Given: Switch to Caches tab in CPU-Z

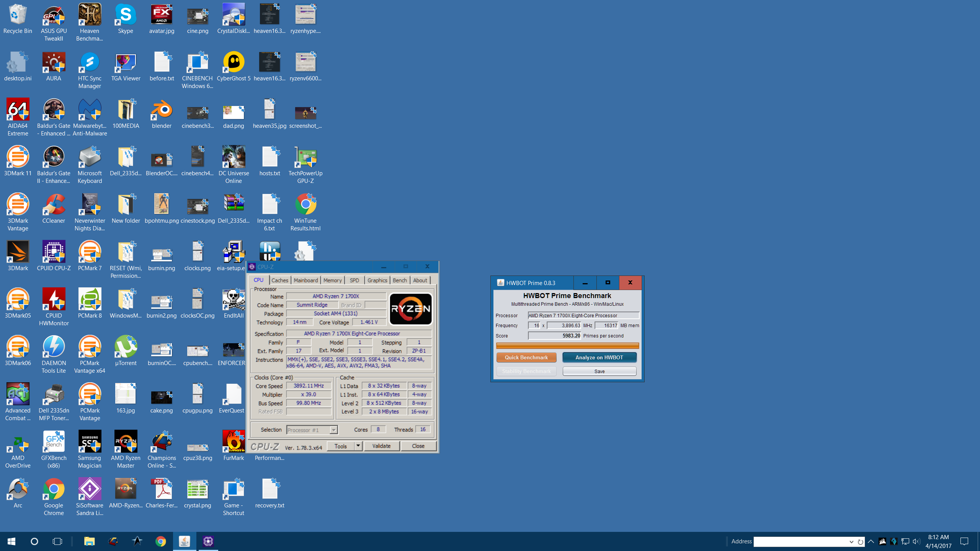Looking at the screenshot, I should click(x=280, y=280).
